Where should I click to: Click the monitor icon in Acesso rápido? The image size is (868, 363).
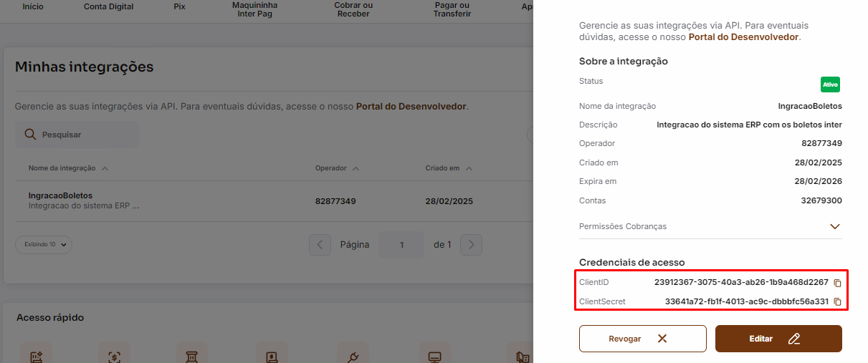tap(434, 356)
